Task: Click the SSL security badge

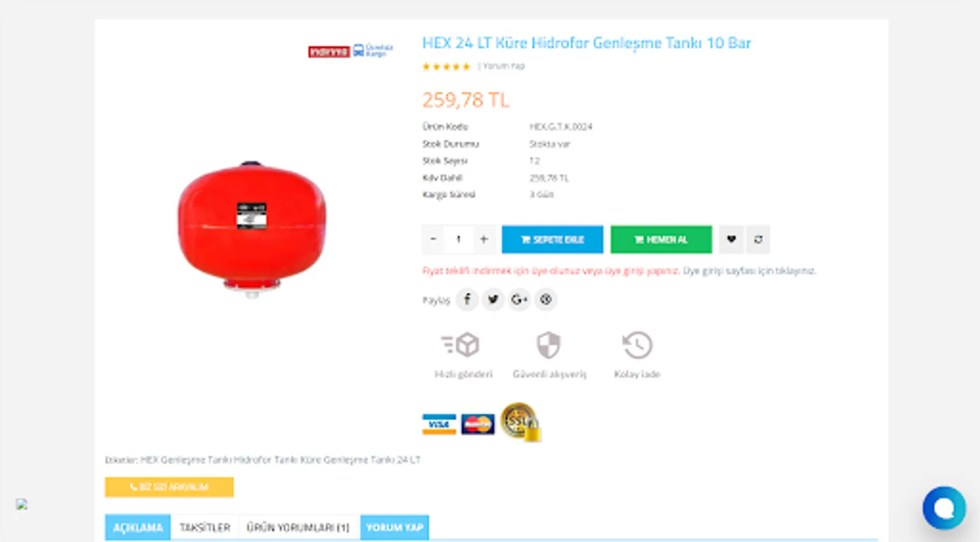Action: coord(521,422)
